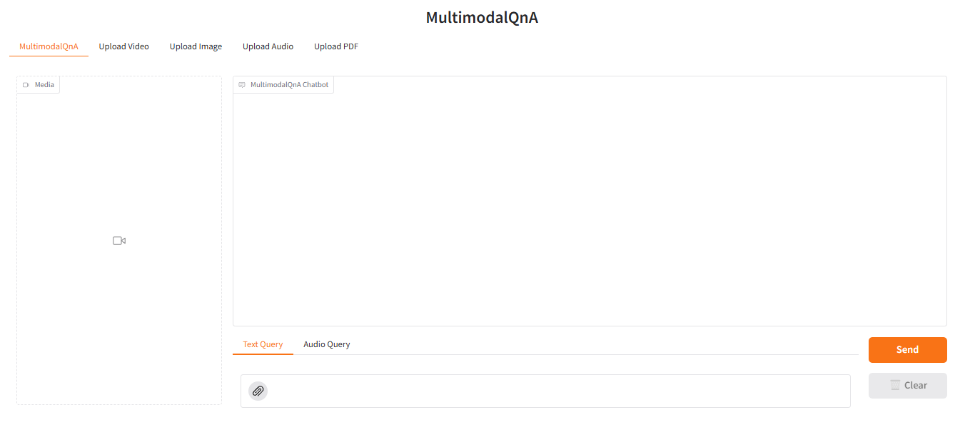Switch to the Audio Query tab
This screenshot has width=980, height=435.
click(x=326, y=344)
